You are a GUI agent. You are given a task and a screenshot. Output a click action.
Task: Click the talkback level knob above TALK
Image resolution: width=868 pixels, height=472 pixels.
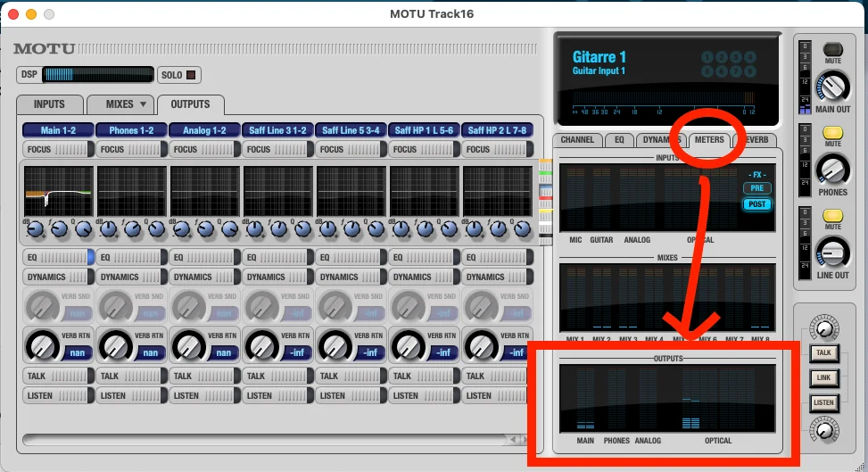click(x=824, y=328)
